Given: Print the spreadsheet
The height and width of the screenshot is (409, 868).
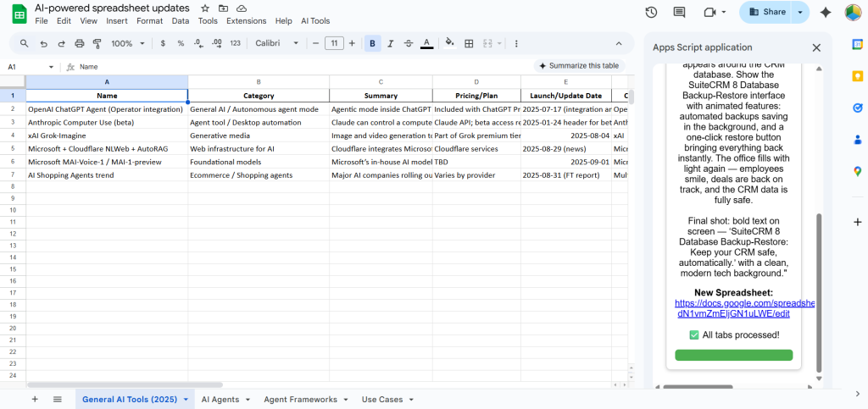Looking at the screenshot, I should pyautogui.click(x=80, y=43).
